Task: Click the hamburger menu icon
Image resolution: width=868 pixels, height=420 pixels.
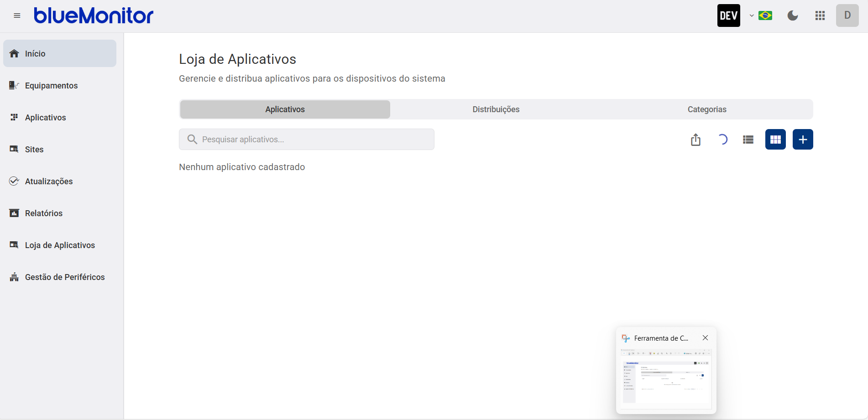Action: tap(17, 16)
